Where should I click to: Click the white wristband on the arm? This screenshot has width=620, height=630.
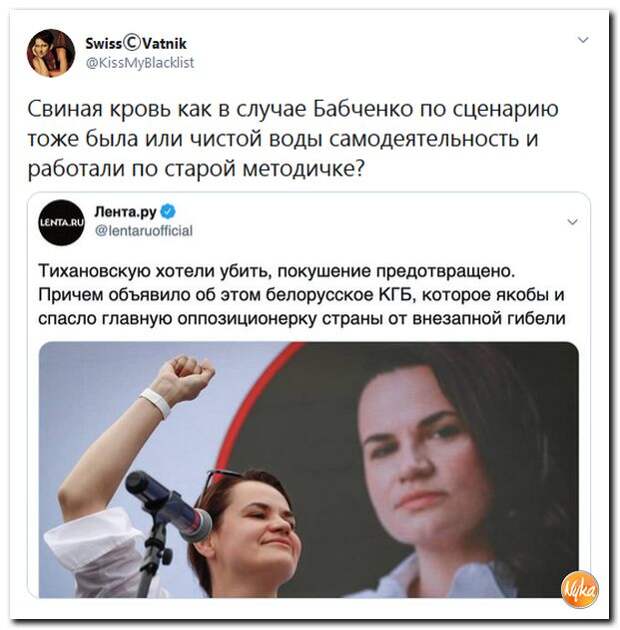[156, 403]
